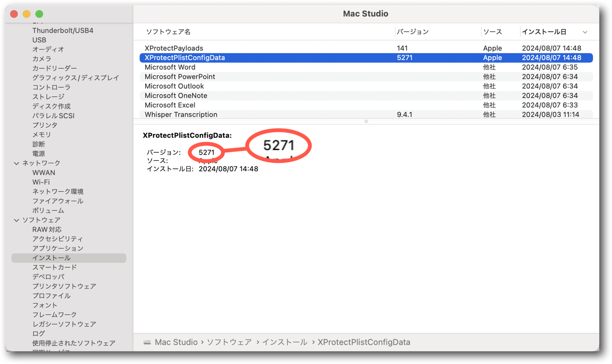The image size is (612, 364).
Task: Select プロファイル in sidebar
Action: click(51, 296)
